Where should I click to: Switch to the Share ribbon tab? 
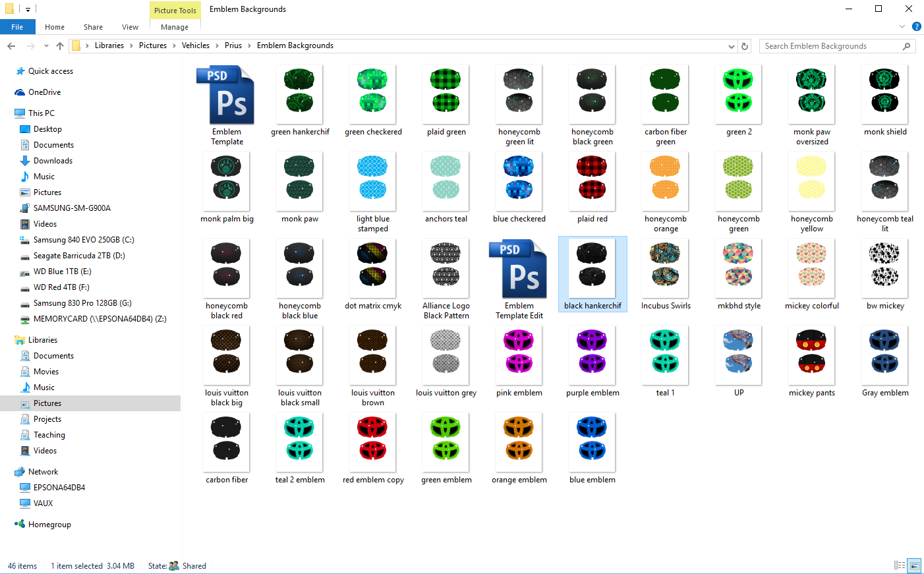[x=93, y=27]
